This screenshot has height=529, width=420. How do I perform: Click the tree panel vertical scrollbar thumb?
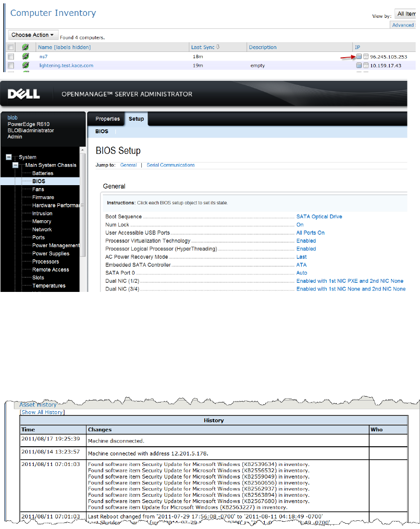click(x=83, y=205)
